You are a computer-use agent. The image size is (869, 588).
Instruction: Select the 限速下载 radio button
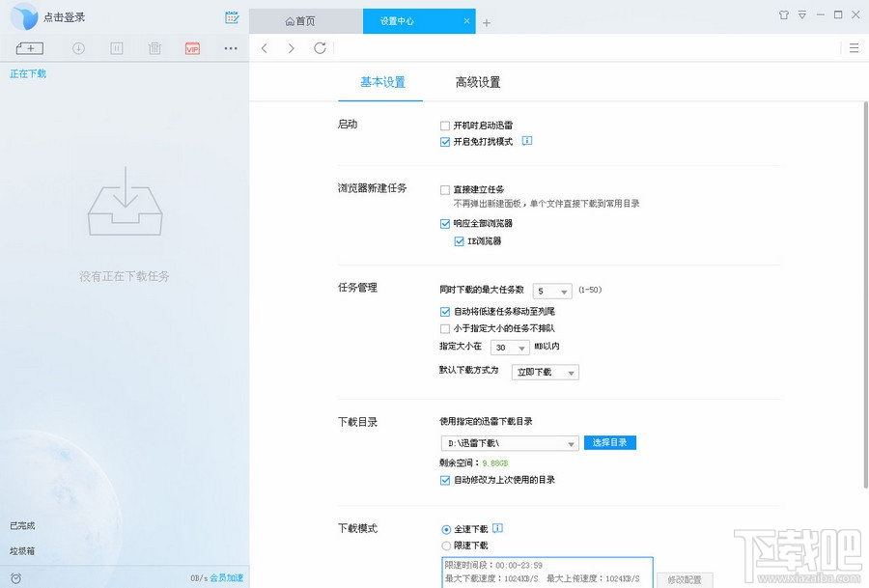click(x=445, y=545)
